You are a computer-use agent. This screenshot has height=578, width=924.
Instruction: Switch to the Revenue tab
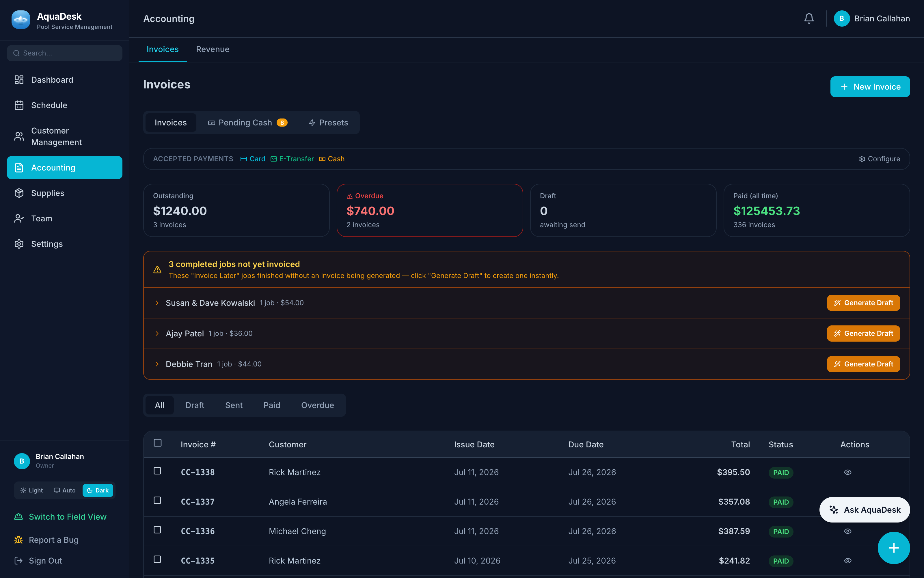(x=213, y=49)
